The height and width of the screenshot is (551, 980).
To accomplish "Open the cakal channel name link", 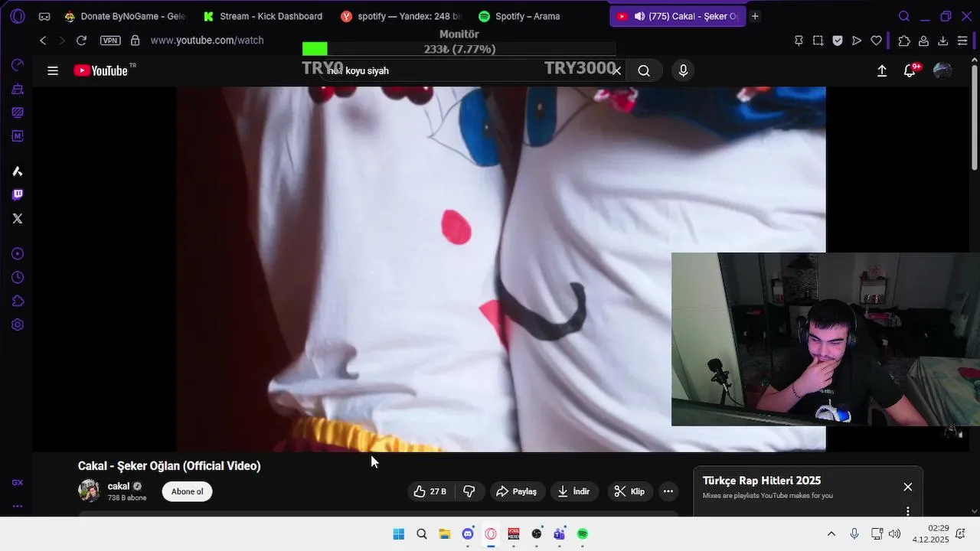I will point(118,486).
